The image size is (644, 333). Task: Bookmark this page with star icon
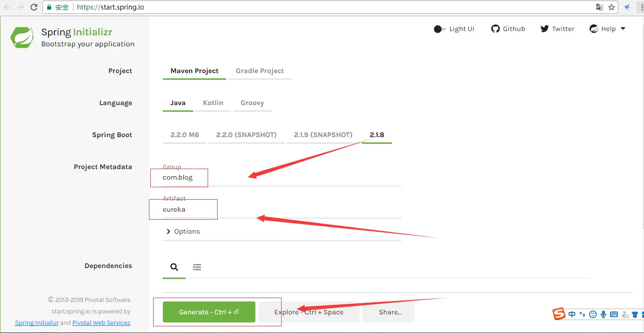[612, 7]
